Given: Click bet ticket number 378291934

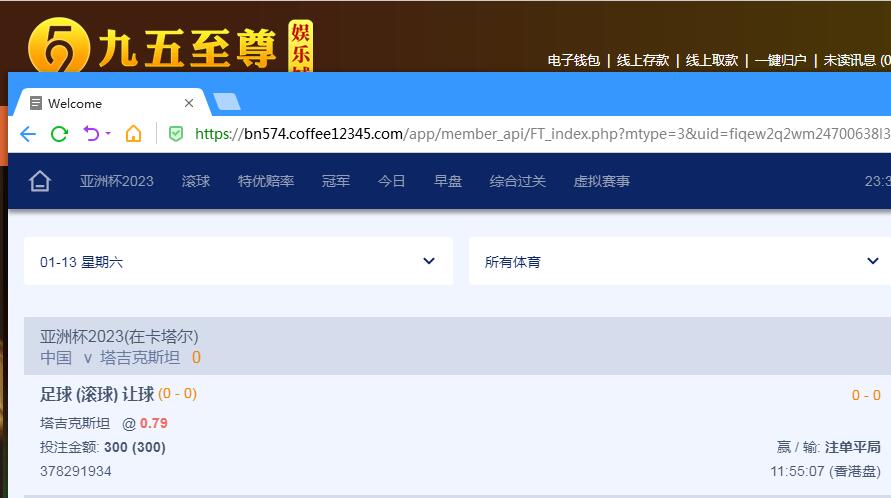Looking at the screenshot, I should tap(76, 471).
